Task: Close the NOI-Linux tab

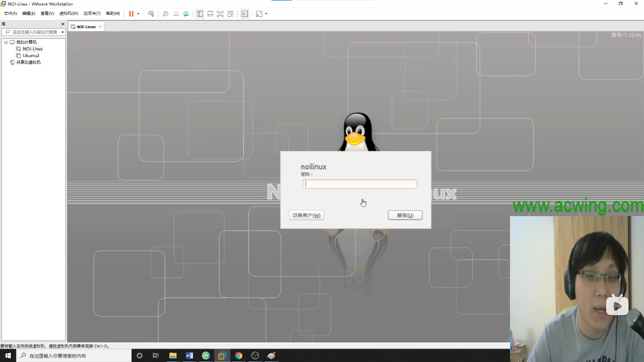Action: [x=100, y=27]
